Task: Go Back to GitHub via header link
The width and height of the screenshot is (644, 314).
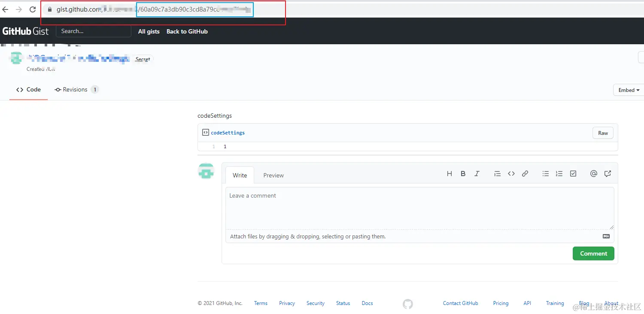Action: (x=187, y=31)
